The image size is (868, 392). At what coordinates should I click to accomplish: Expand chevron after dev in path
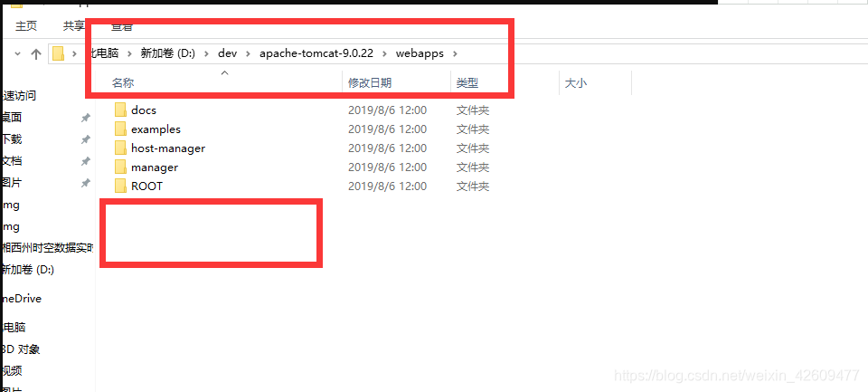click(248, 53)
